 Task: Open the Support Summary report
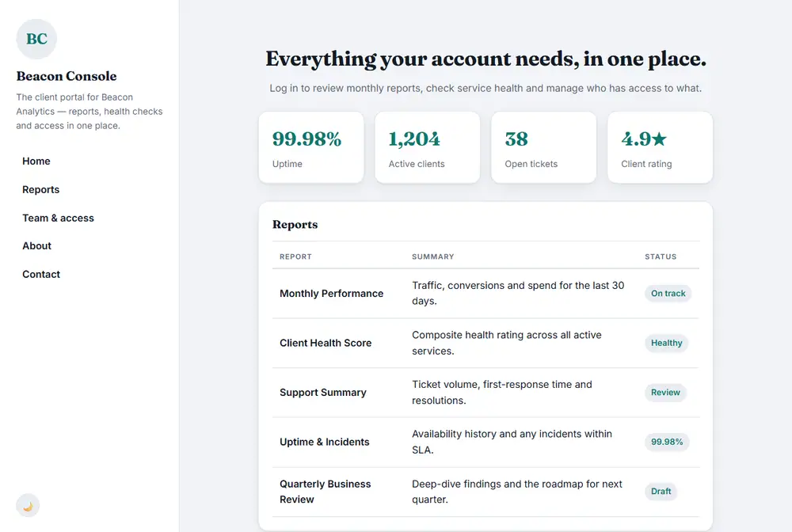pyautogui.click(x=323, y=392)
